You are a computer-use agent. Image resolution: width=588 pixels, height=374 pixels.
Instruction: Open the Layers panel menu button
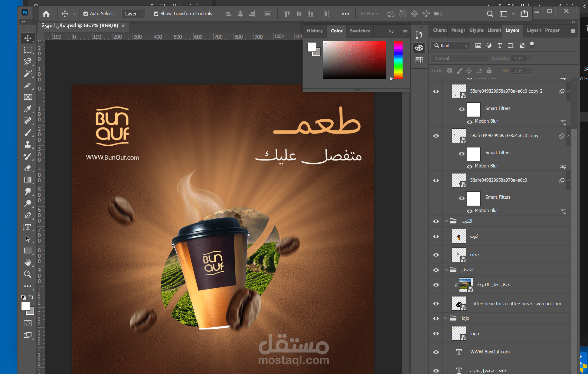pyautogui.click(x=573, y=31)
